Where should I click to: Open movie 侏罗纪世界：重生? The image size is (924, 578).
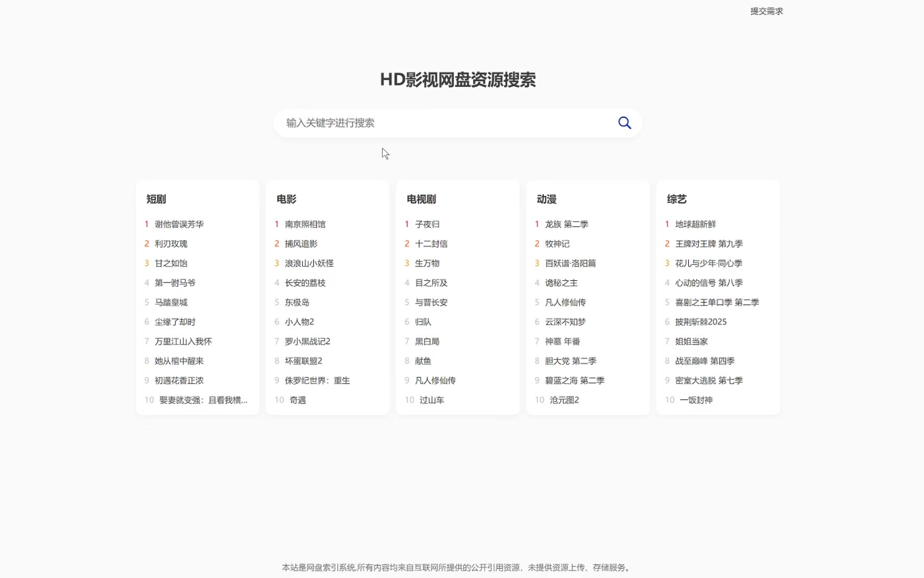coord(318,381)
